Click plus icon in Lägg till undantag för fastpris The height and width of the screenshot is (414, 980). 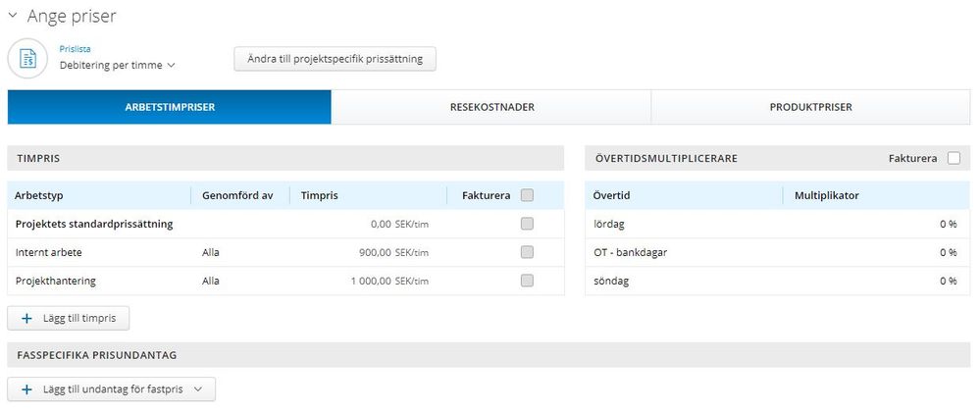[x=26, y=389]
